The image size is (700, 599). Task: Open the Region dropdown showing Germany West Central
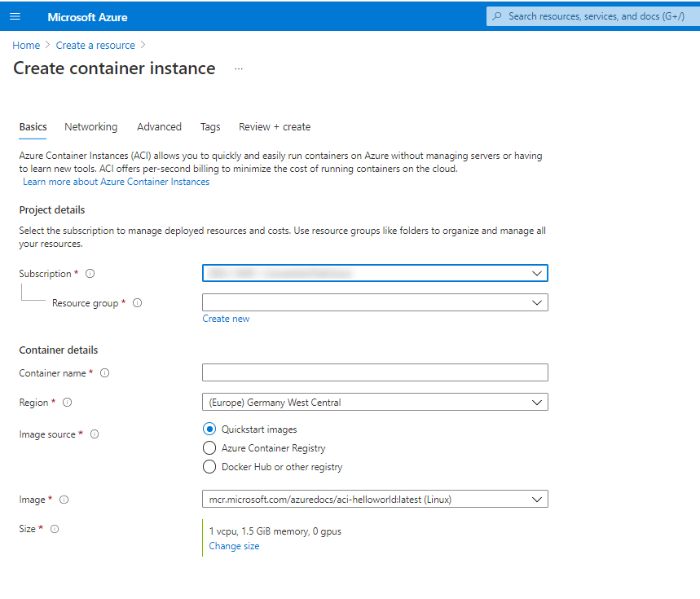coord(375,402)
